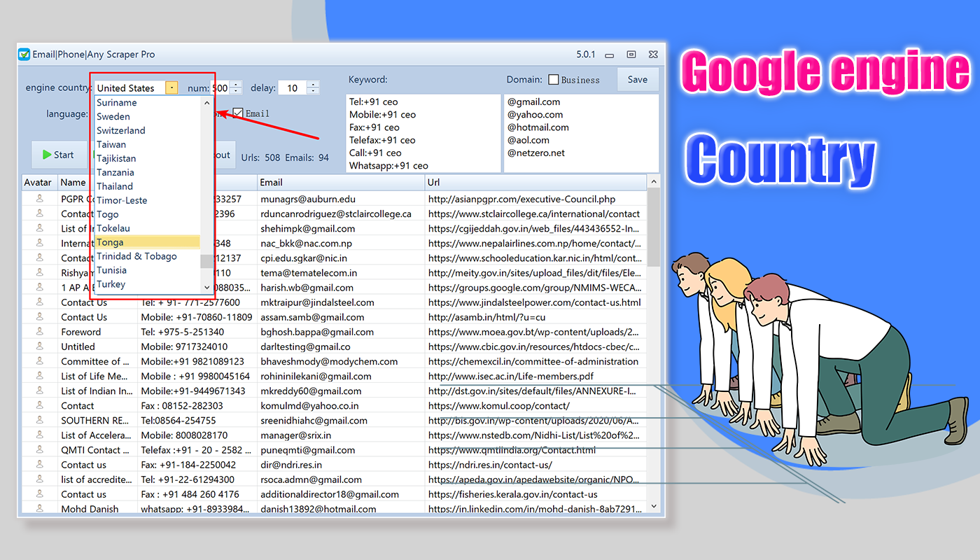
Task: Click the country list scroll-down arrow
Action: point(206,287)
